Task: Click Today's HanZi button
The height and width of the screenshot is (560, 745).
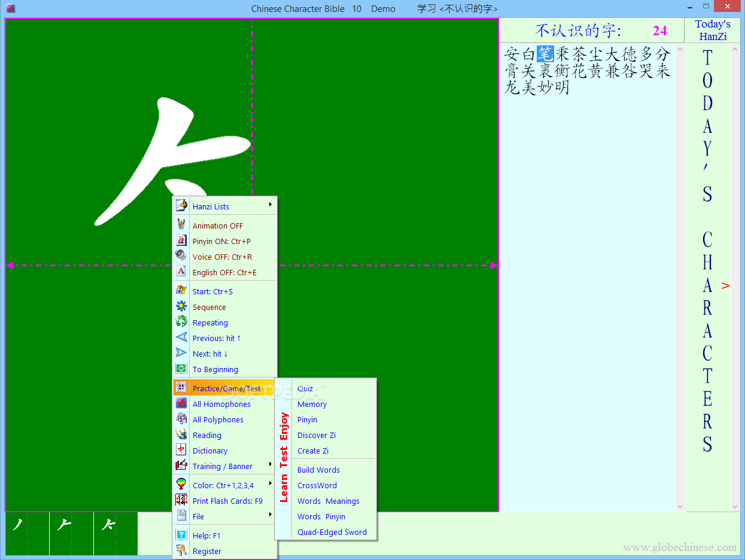Action: pos(713,30)
